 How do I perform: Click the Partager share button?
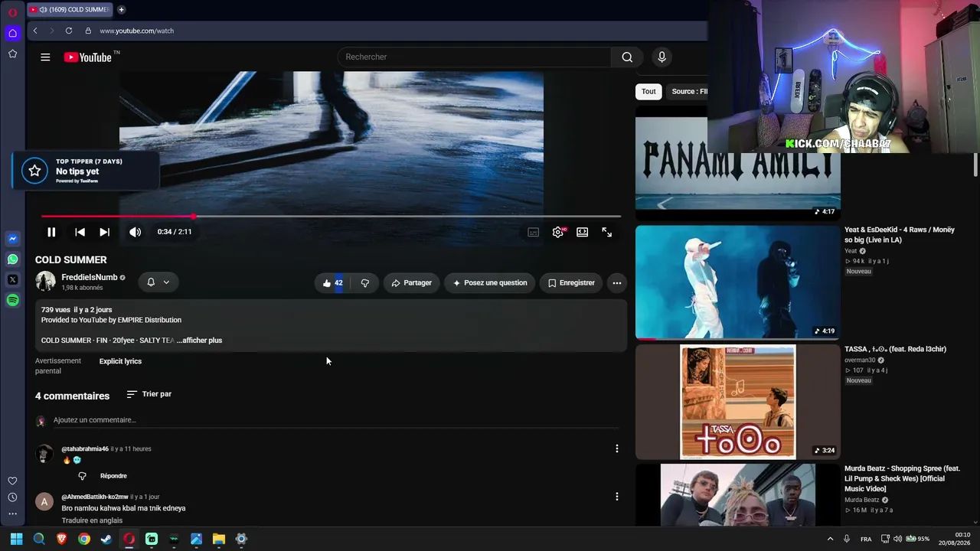(412, 283)
